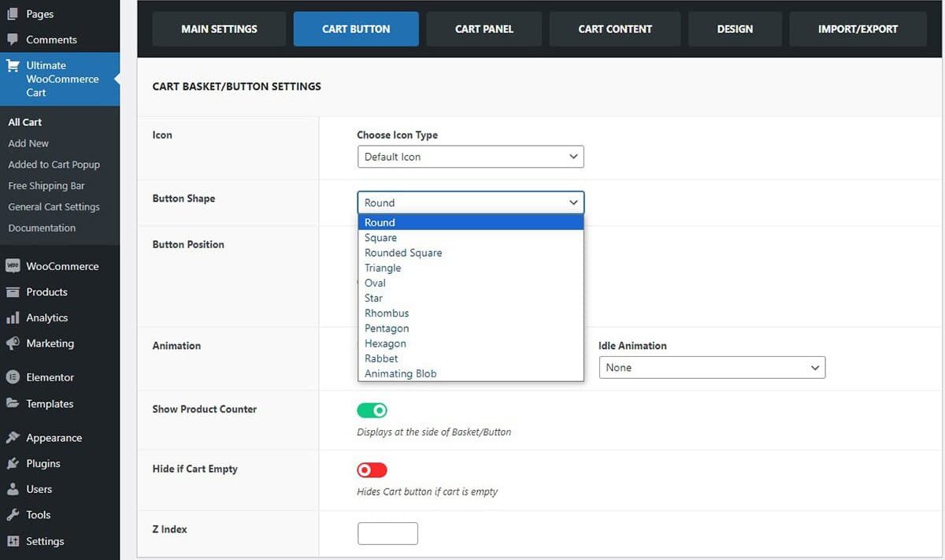Open the Analytics menu label
The image size is (945, 560).
(46, 318)
